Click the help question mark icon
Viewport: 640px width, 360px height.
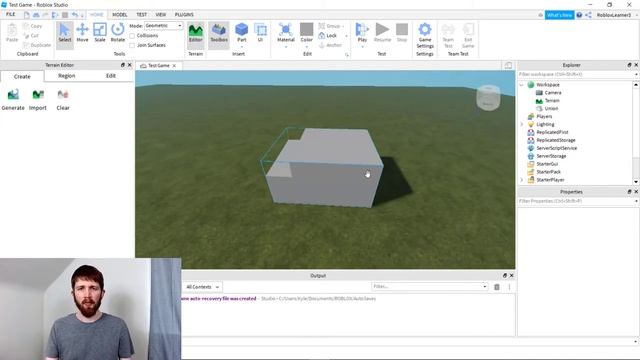coord(579,15)
